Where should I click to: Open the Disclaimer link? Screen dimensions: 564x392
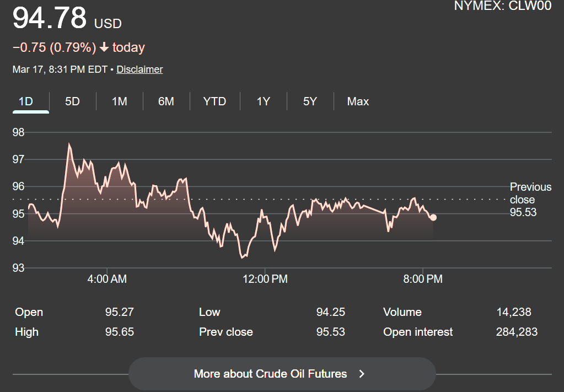pos(139,69)
